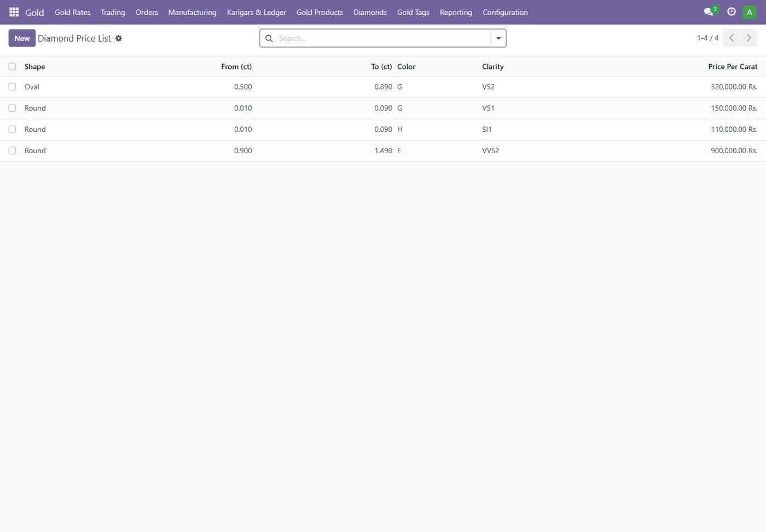Sort by the Clarity column header
The height and width of the screenshot is (532, 766).
(493, 66)
